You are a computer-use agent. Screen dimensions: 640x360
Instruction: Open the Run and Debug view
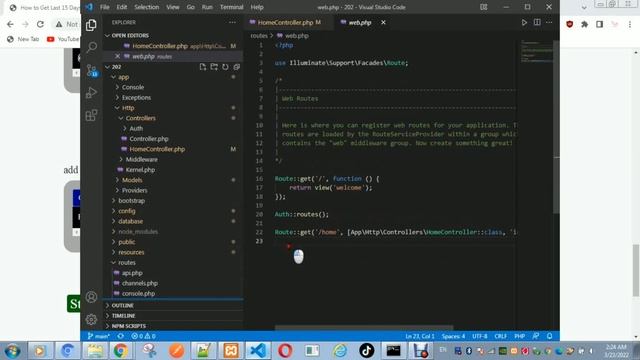pos(91,93)
